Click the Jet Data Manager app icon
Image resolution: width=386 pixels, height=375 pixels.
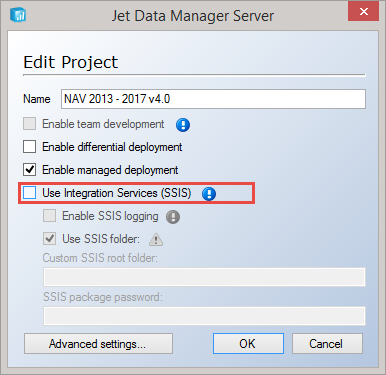pyautogui.click(x=18, y=14)
